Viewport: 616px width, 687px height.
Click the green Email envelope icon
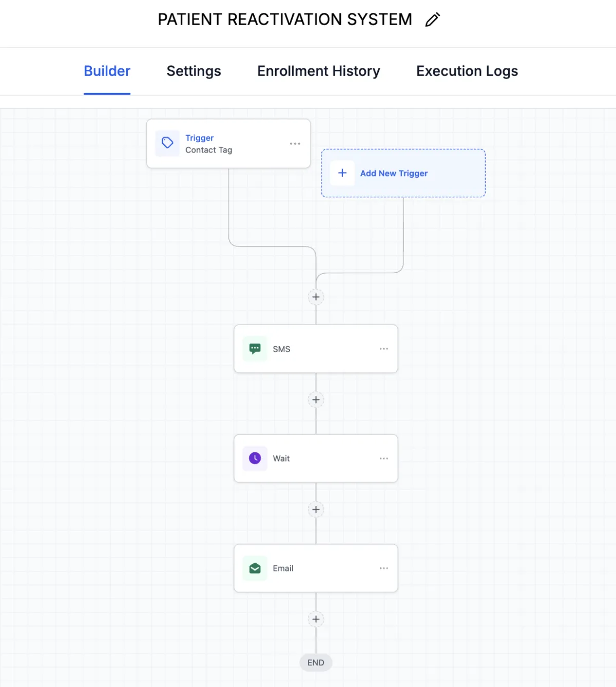click(x=255, y=568)
